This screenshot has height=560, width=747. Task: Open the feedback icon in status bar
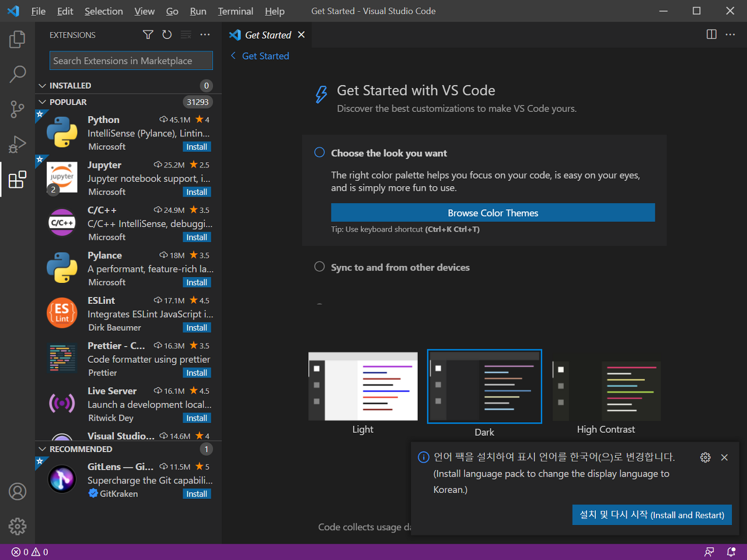[x=709, y=552]
